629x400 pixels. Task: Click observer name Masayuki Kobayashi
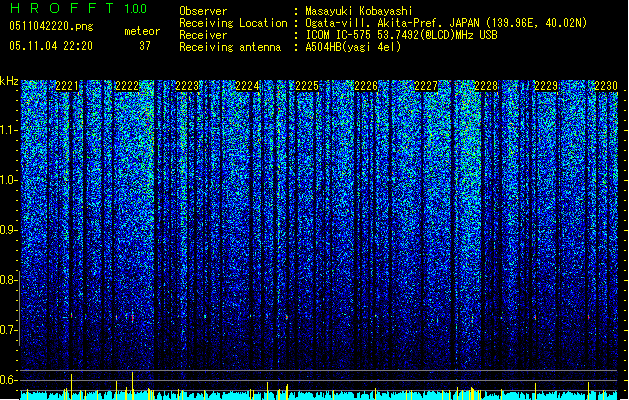click(359, 11)
